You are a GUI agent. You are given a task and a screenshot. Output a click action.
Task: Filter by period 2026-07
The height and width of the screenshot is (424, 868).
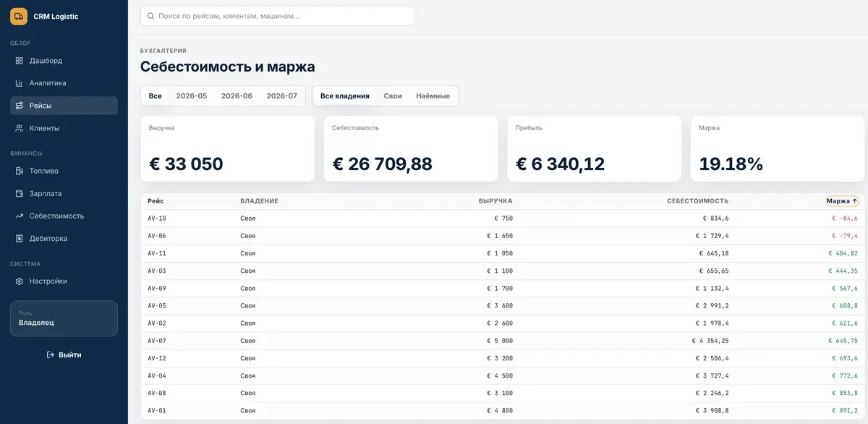(282, 96)
